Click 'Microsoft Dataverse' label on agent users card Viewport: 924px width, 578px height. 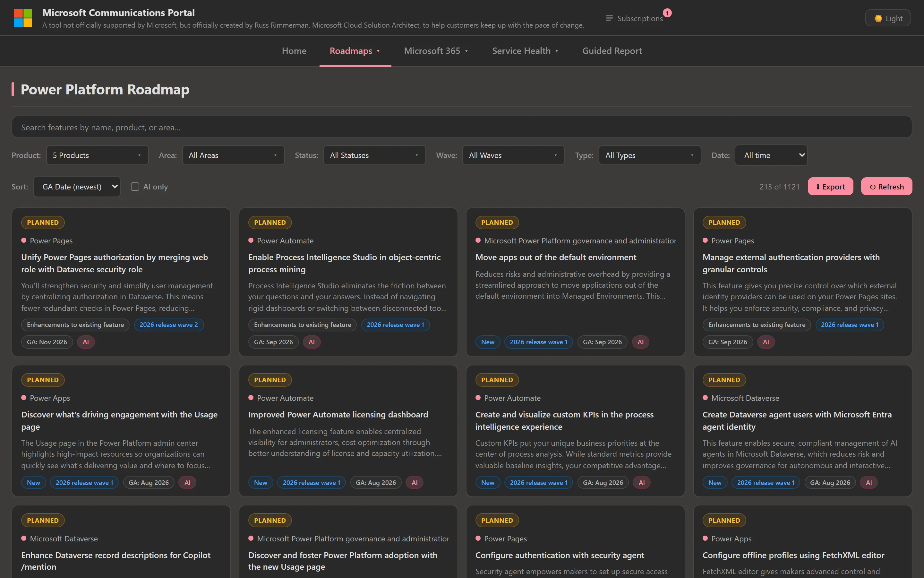pyautogui.click(x=745, y=398)
